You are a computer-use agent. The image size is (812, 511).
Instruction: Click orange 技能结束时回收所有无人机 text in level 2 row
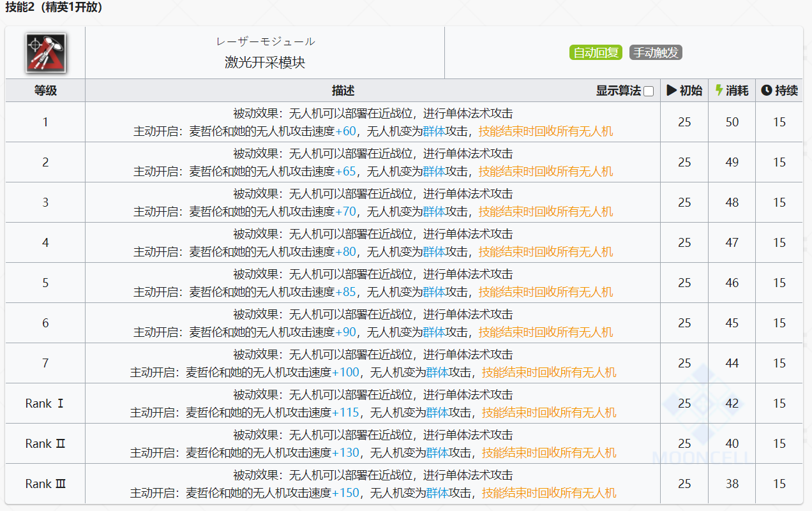click(546, 172)
